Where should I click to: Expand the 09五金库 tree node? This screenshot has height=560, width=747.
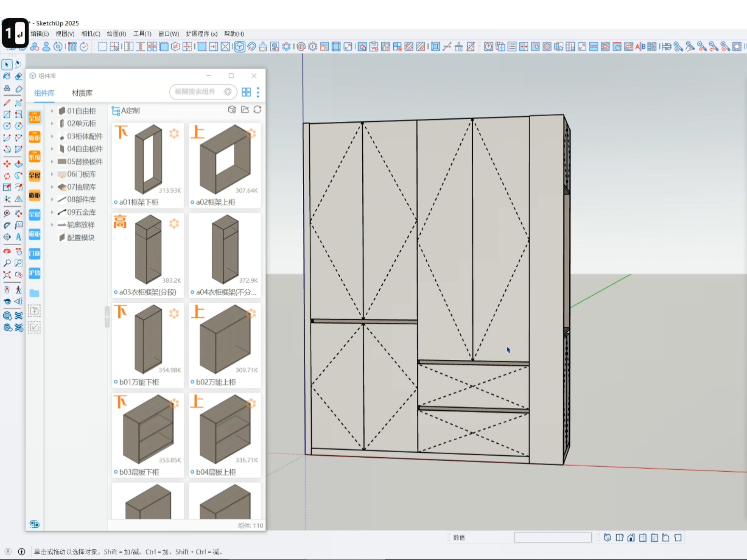coord(52,212)
